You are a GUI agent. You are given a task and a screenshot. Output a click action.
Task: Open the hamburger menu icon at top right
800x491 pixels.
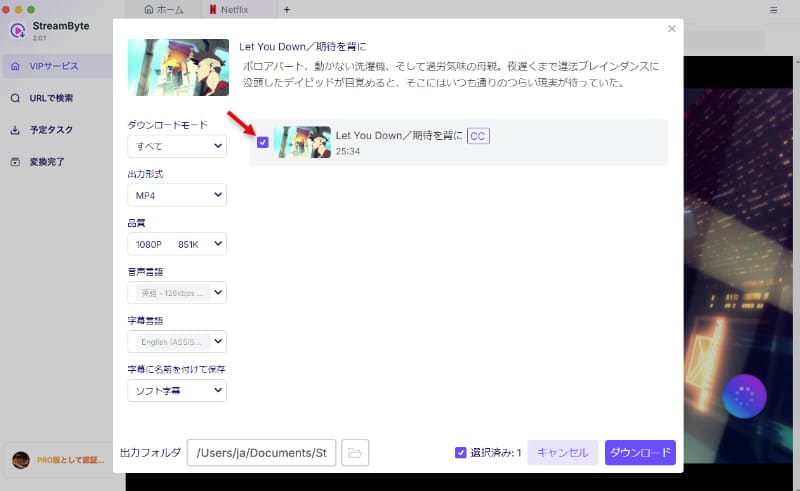click(x=773, y=10)
